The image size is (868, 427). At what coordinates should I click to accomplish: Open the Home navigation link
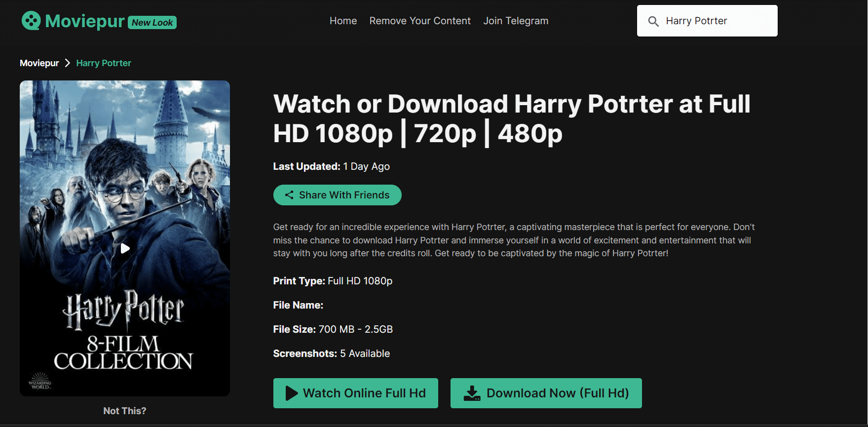(343, 21)
